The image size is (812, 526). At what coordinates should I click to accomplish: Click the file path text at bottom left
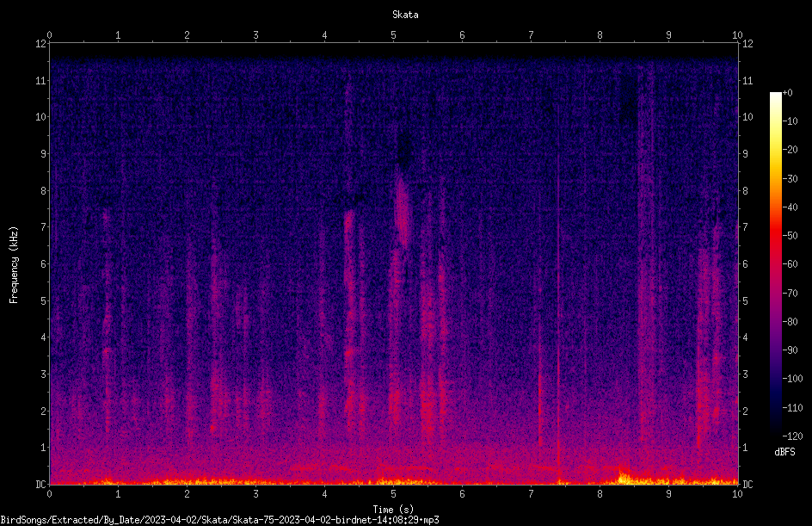click(x=219, y=520)
